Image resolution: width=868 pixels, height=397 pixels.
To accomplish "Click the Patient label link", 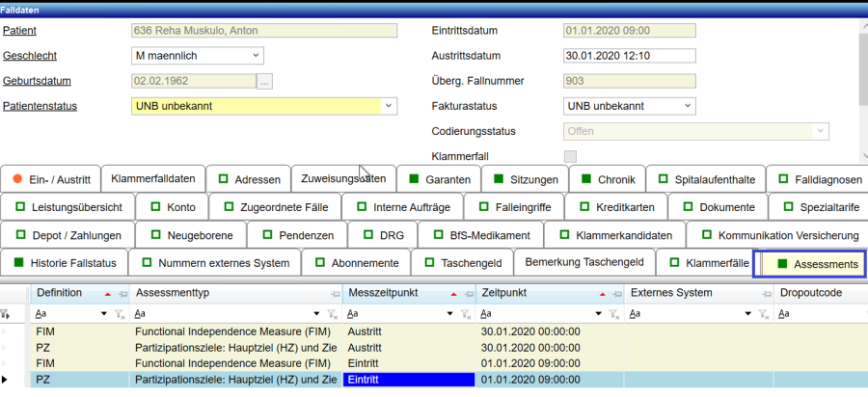I will 20,30.
